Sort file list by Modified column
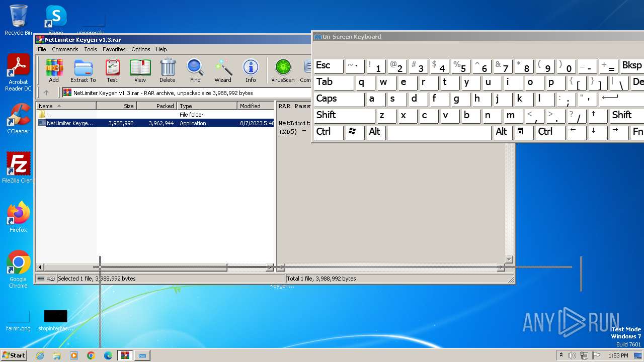 256,106
